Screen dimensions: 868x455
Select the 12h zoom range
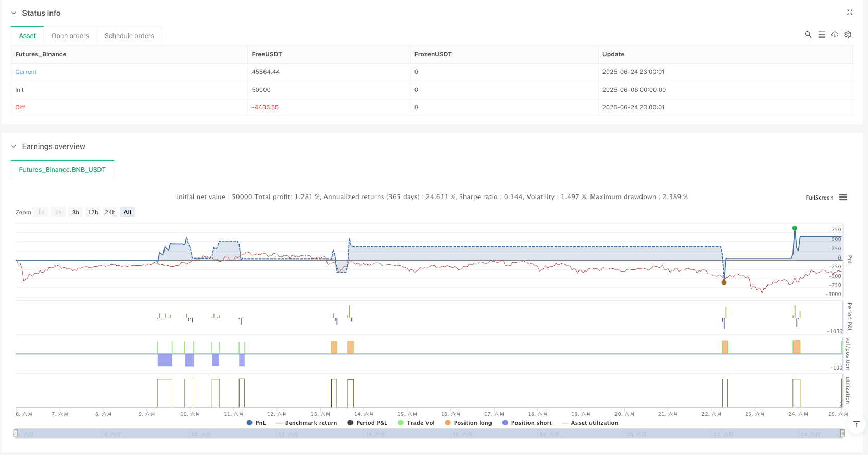(93, 212)
